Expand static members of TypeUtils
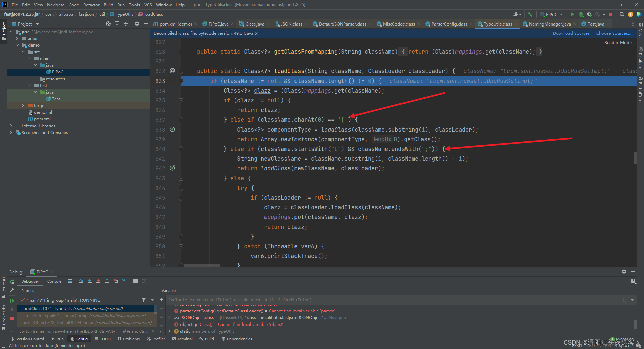This screenshot has height=349, width=644. [x=169, y=331]
